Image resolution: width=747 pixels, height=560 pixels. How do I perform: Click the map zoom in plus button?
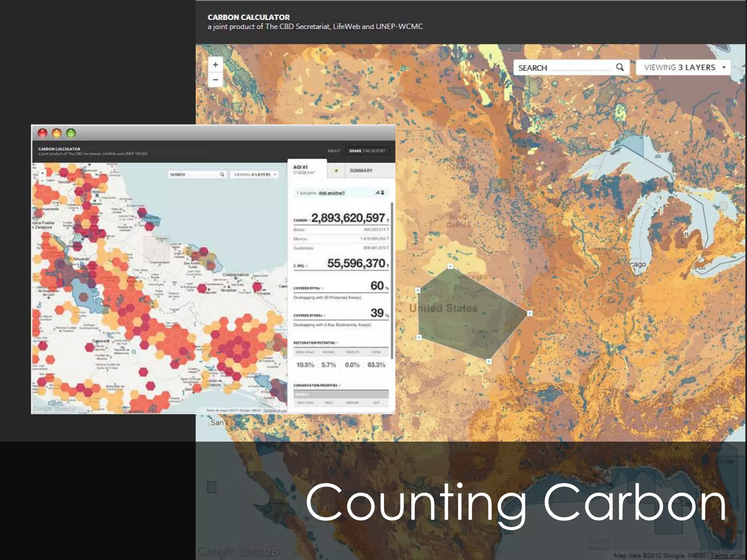click(x=216, y=65)
